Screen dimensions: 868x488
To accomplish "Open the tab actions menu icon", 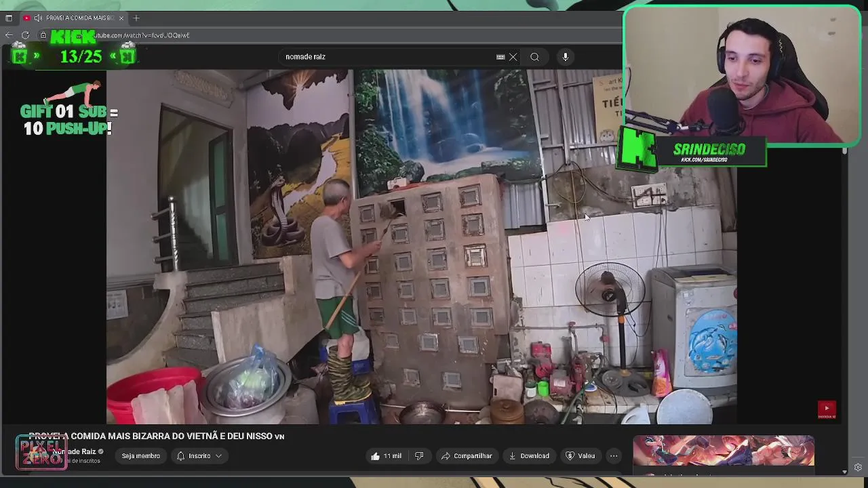I will click(x=9, y=18).
